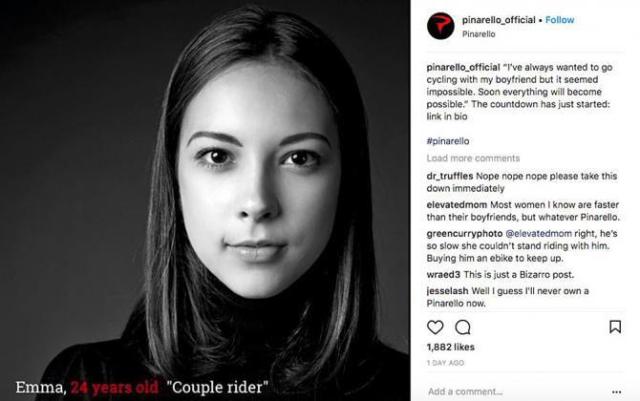Viewport: 640px width, 401px height.
Task: View the 1,882 likes list
Action: (x=451, y=347)
